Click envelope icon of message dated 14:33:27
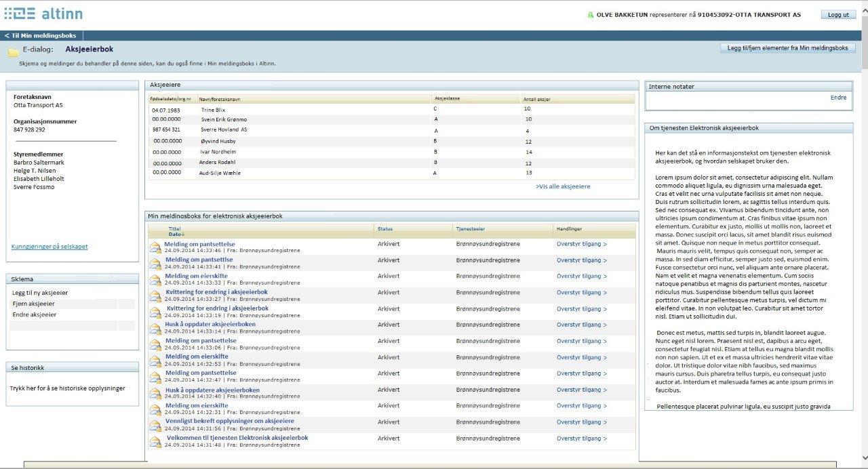The image size is (868, 469). click(x=155, y=295)
